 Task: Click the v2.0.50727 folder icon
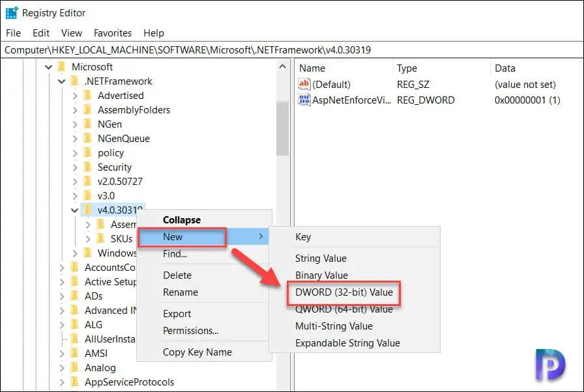[x=88, y=182]
